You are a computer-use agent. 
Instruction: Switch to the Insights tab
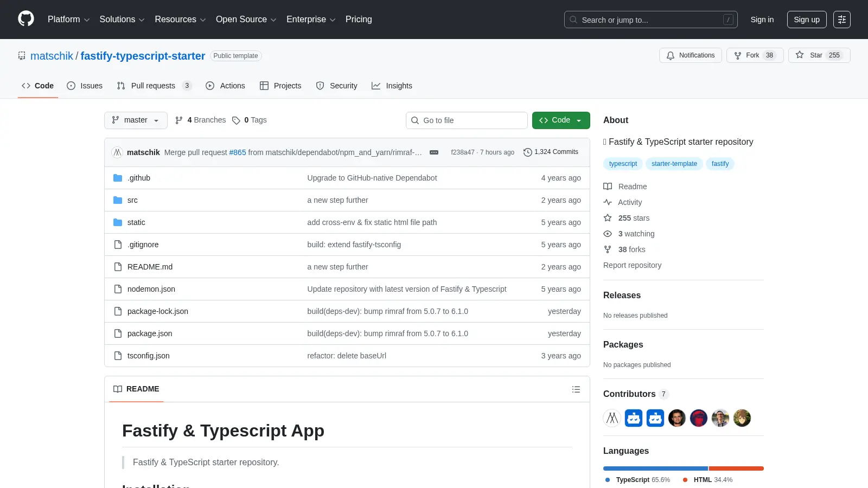(392, 86)
